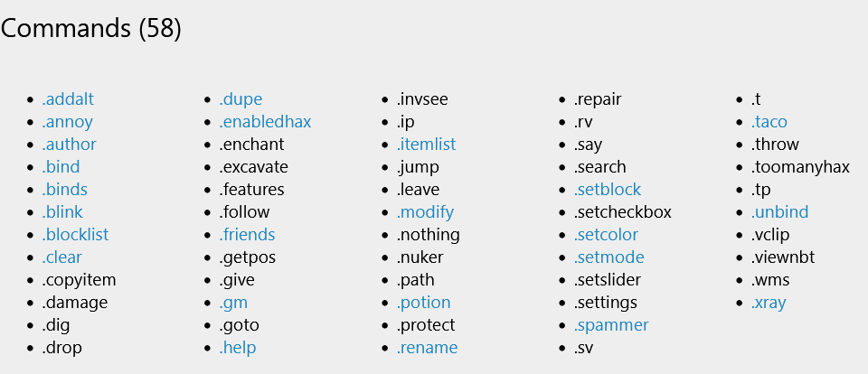Open the .rename command link

(x=427, y=348)
